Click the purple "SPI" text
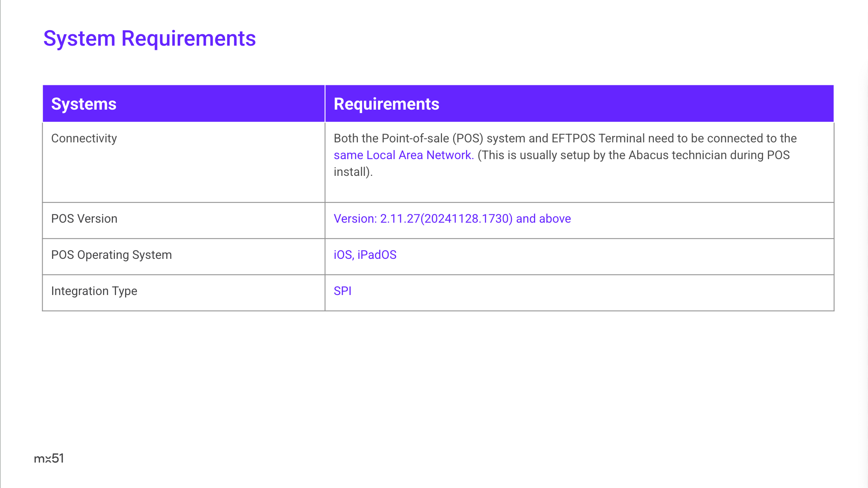Screen dimensions: 868x488 coord(342,291)
